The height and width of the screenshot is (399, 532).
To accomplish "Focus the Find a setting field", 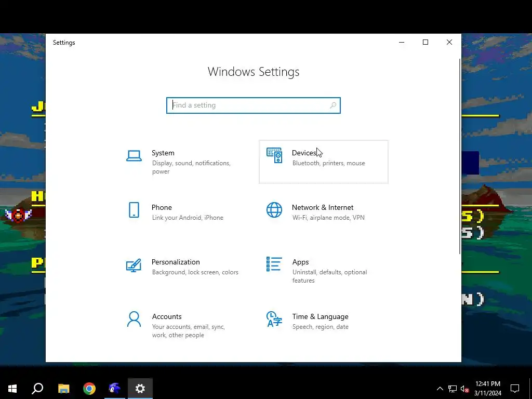I will [254, 105].
